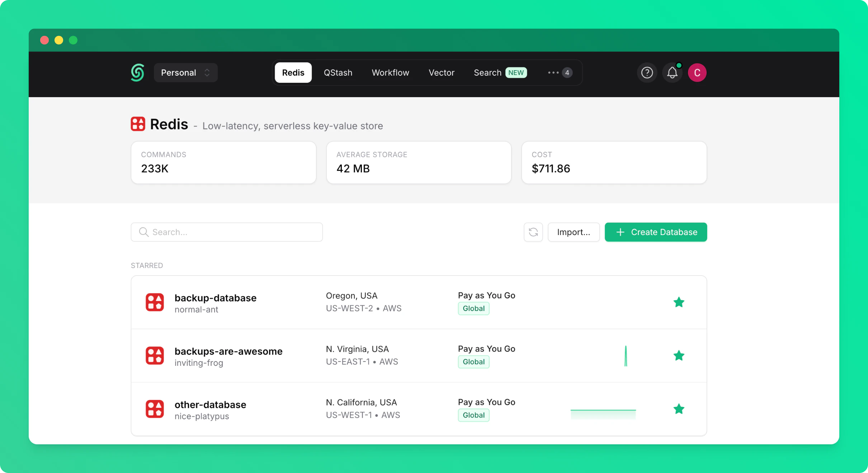The width and height of the screenshot is (868, 473).
Task: Switch to the Vector tab
Action: [x=441, y=73]
